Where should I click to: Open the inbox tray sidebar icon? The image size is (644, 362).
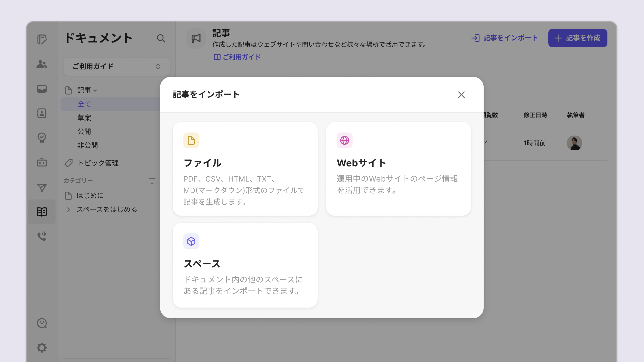tap(42, 89)
